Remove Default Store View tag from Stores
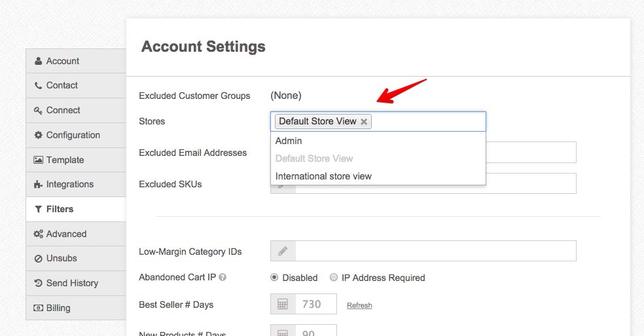The height and width of the screenshot is (336, 644). tap(364, 122)
